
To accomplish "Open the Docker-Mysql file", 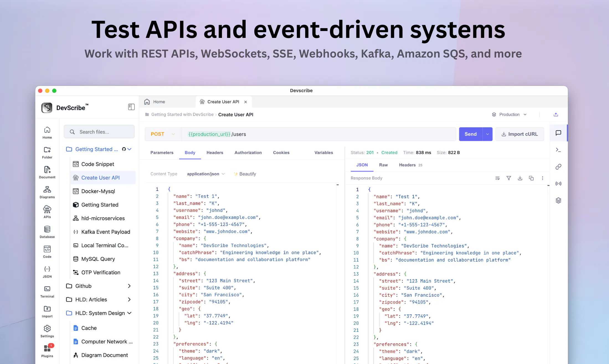I will tap(98, 191).
